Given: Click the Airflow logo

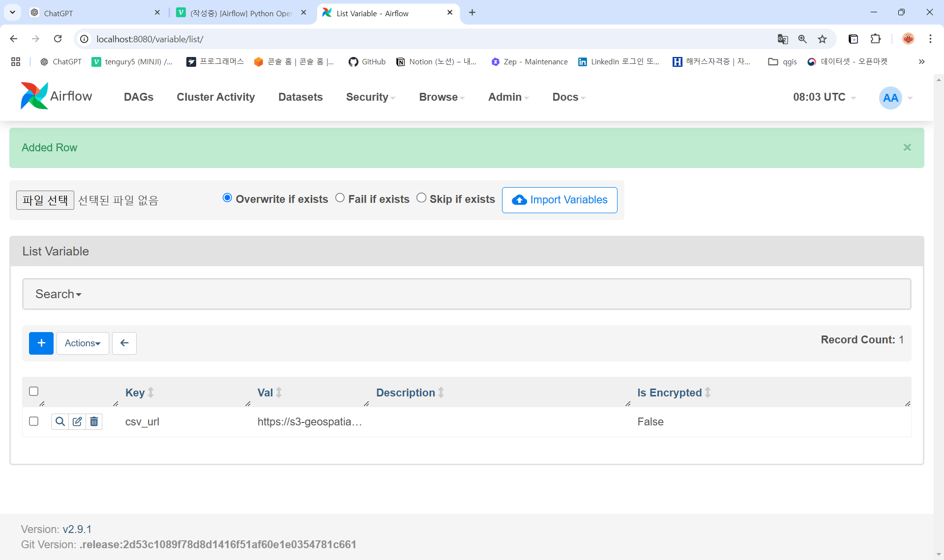Looking at the screenshot, I should (x=56, y=96).
